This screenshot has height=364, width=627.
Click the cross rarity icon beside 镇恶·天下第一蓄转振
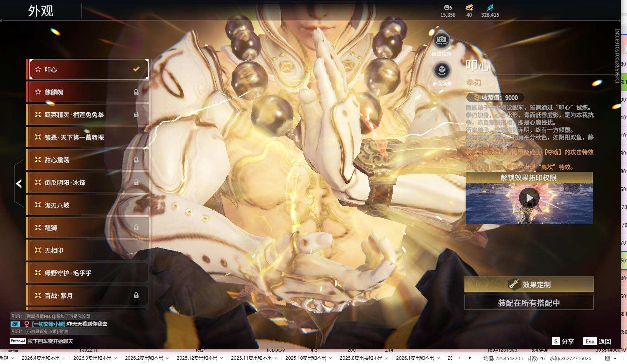click(x=38, y=137)
